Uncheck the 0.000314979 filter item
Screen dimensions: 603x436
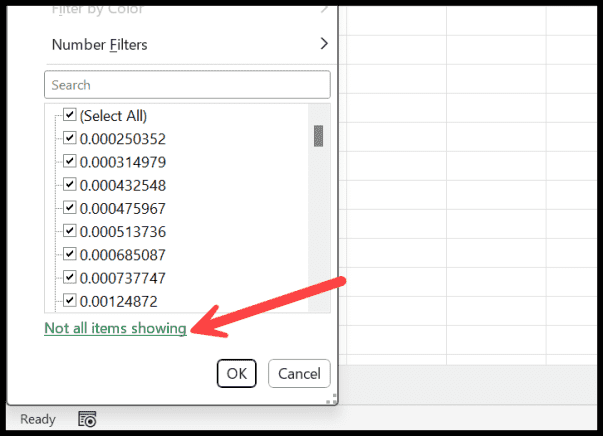tap(69, 162)
